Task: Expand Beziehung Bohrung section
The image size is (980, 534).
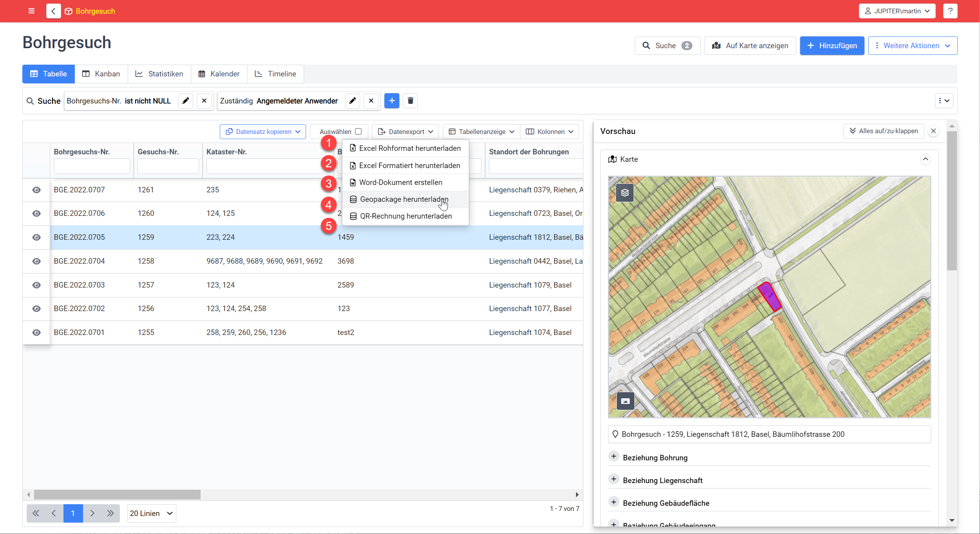Action: (614, 457)
